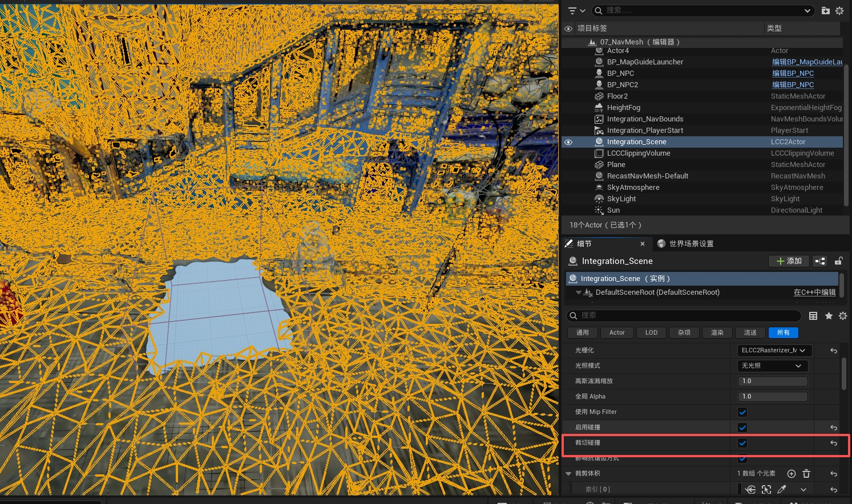Remove all elements from 裁剪体积 array
The width and height of the screenshot is (852, 504).
(806, 474)
